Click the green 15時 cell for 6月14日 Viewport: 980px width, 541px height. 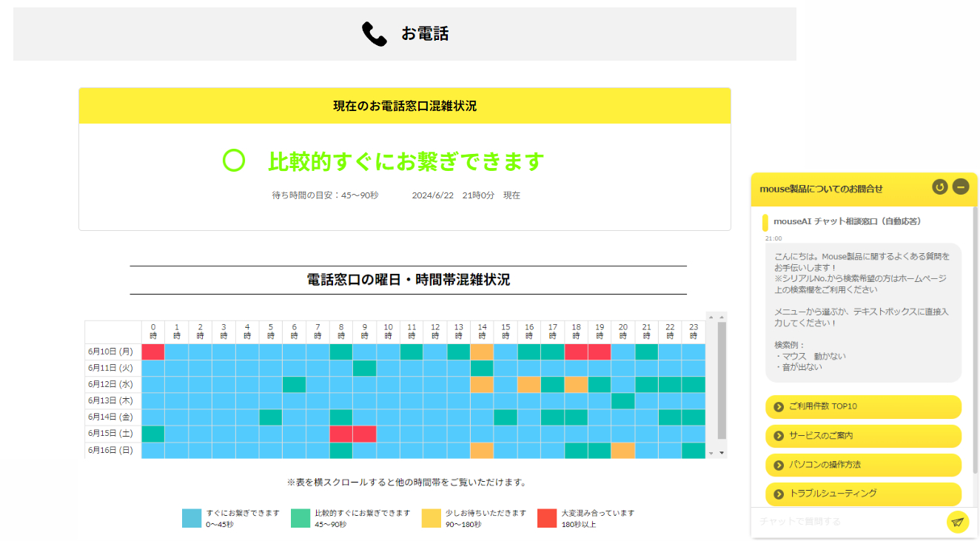[506, 417]
